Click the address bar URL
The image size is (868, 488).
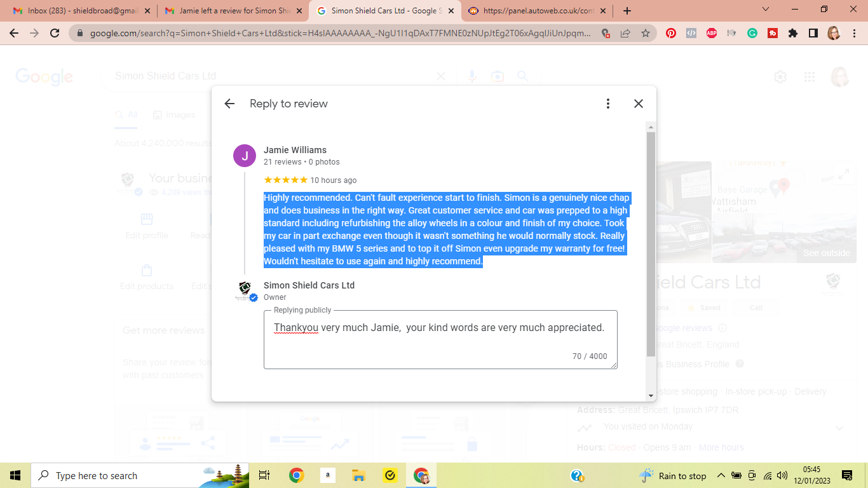340,34
